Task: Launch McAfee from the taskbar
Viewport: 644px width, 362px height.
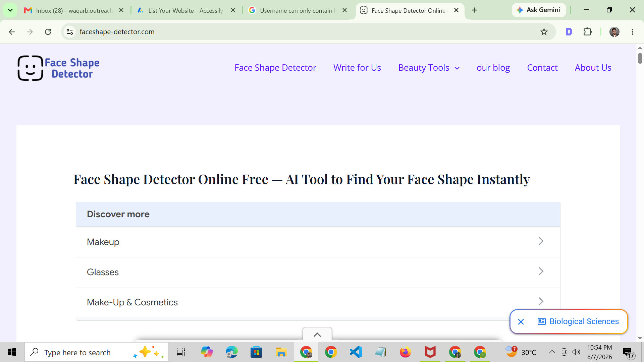Action: [x=430, y=352]
